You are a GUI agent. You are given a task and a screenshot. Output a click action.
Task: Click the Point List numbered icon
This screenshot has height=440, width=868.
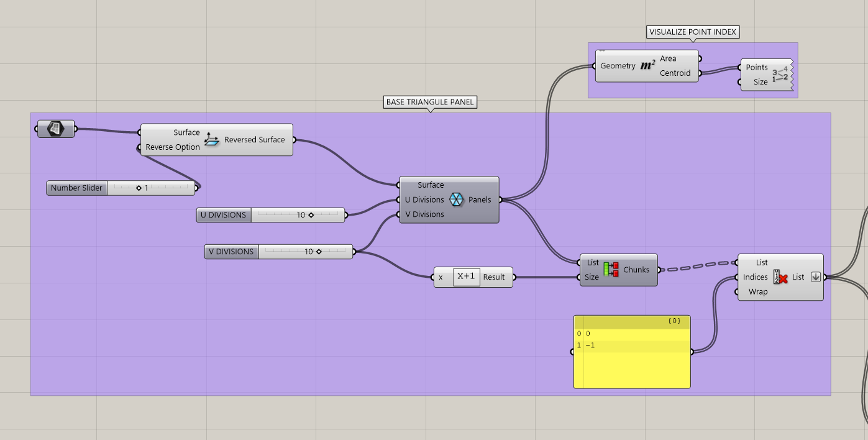[x=780, y=75]
